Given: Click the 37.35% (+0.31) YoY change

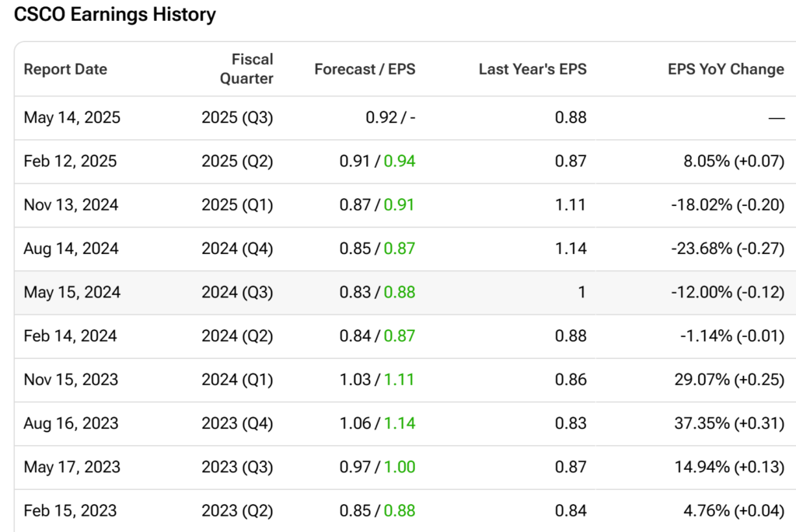Looking at the screenshot, I should point(729,423).
